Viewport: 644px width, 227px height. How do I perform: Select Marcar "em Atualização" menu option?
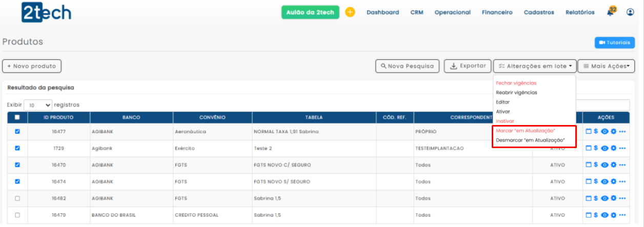pyautogui.click(x=525, y=131)
